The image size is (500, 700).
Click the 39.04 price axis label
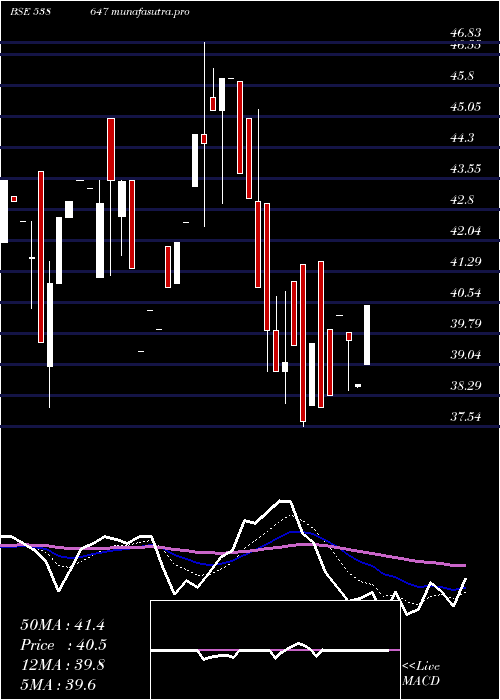pos(466,355)
